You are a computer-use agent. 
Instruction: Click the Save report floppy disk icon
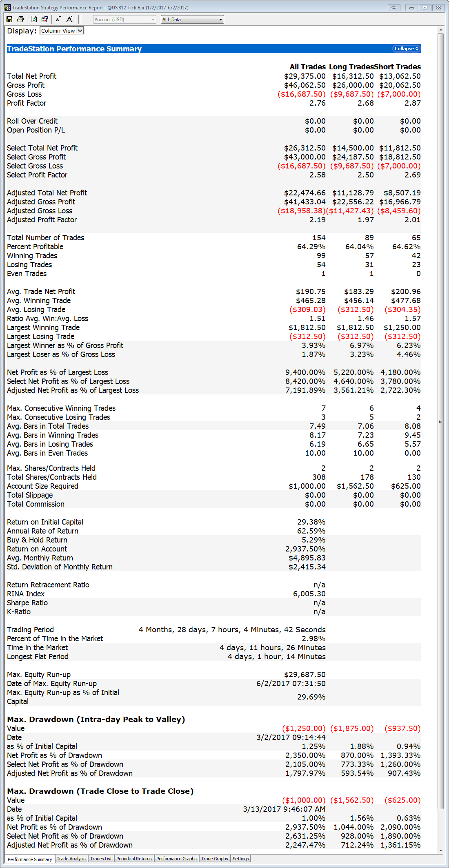(10, 19)
